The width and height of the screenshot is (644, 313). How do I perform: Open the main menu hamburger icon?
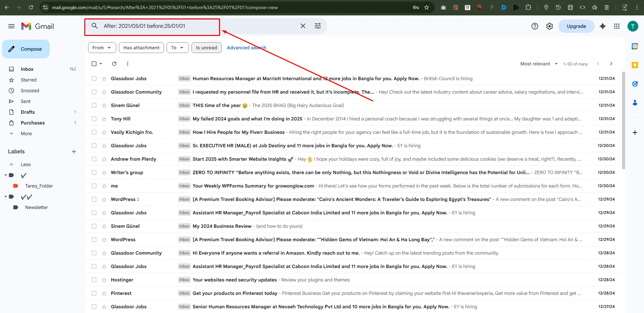11,26
